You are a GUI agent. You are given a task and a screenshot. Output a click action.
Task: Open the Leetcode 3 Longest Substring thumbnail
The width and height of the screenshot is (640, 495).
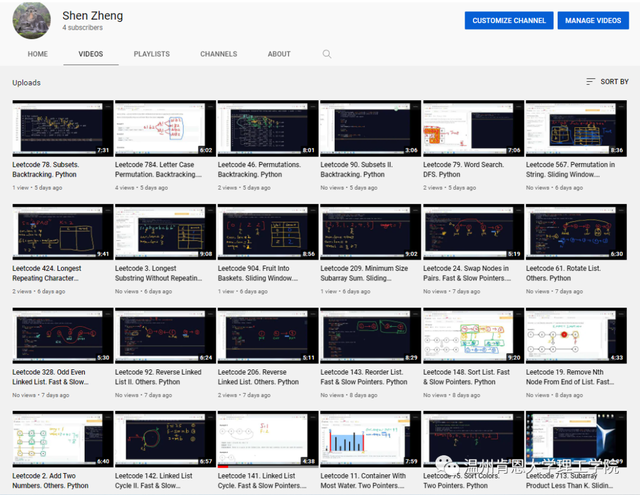click(165, 232)
